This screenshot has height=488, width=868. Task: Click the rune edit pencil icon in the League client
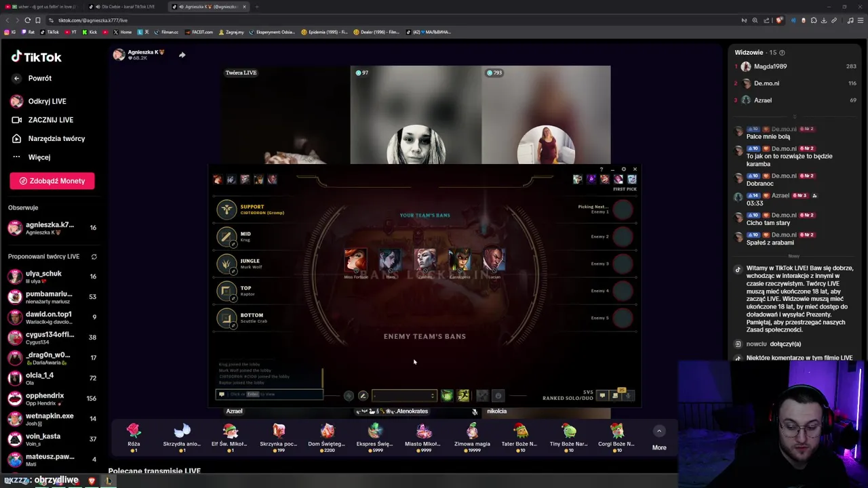pos(363,396)
